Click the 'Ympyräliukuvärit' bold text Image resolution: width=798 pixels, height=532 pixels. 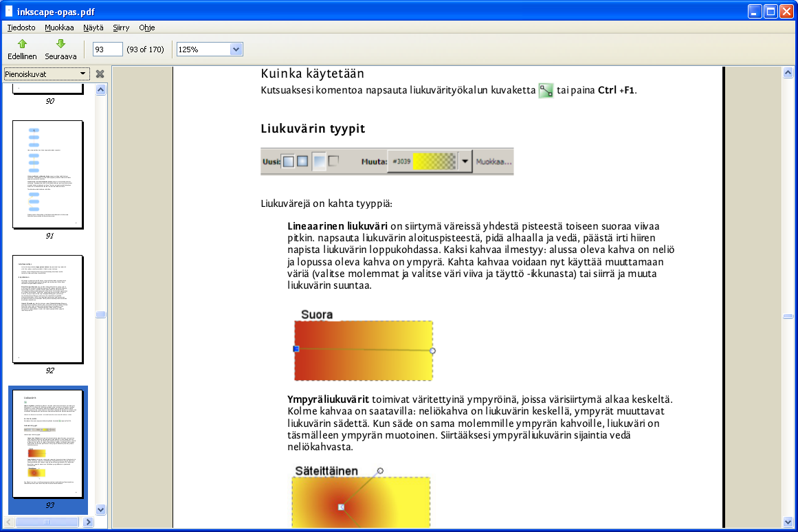click(x=329, y=399)
